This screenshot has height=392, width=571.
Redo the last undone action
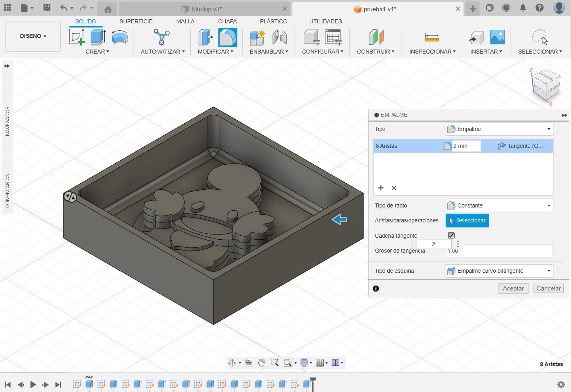(83, 8)
